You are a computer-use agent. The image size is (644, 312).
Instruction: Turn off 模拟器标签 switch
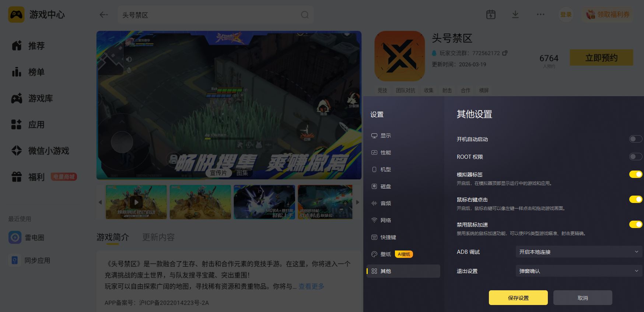[x=636, y=174]
